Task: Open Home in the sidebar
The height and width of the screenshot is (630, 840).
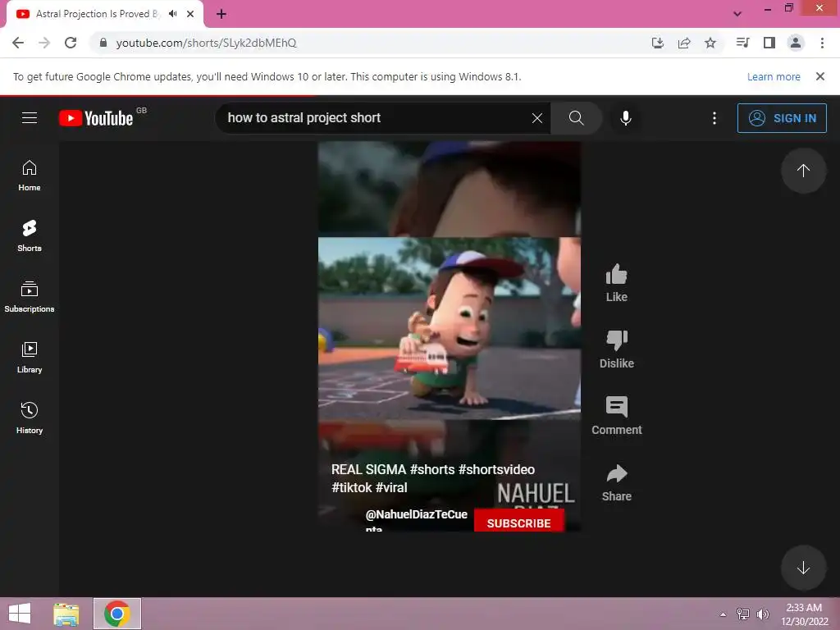Action: 30,176
